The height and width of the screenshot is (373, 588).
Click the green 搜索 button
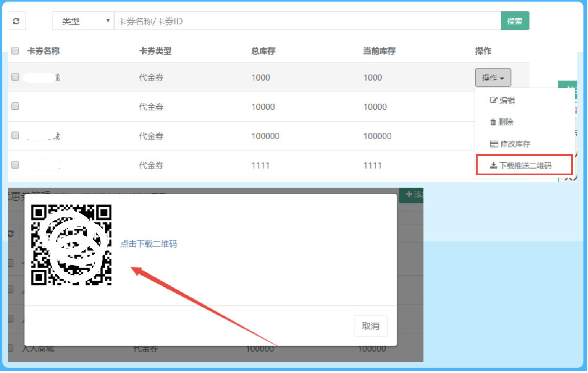tap(515, 21)
